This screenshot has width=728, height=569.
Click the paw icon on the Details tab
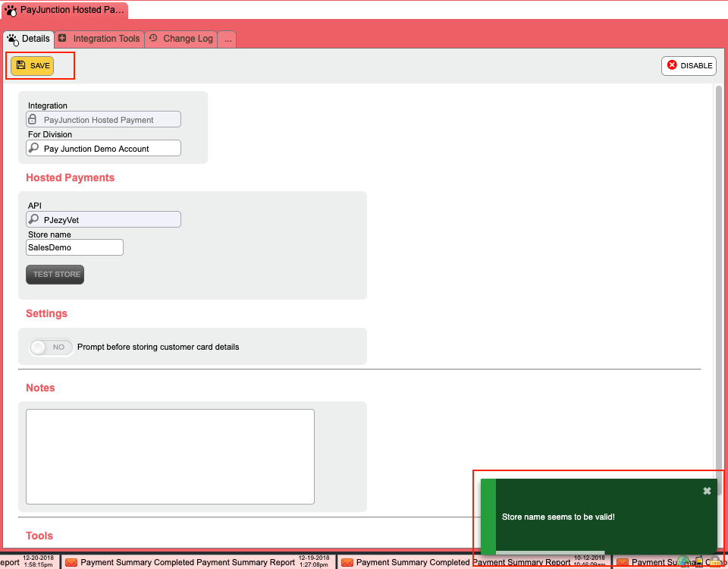coord(12,39)
